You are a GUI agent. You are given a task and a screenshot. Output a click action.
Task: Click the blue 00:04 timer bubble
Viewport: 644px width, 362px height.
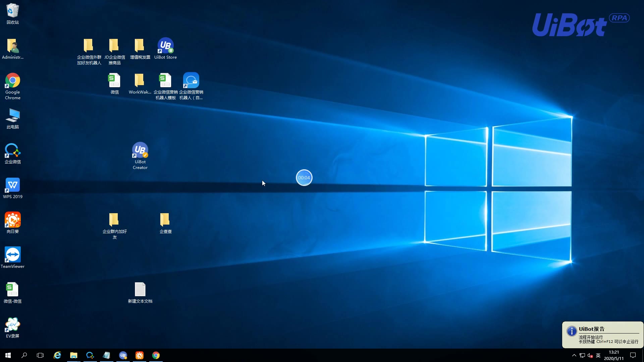coord(304,178)
